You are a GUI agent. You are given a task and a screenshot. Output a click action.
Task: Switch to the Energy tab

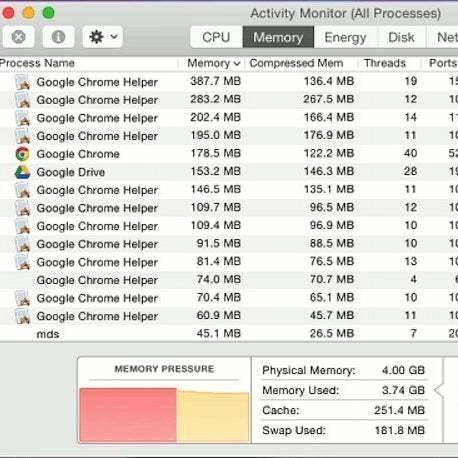point(345,37)
